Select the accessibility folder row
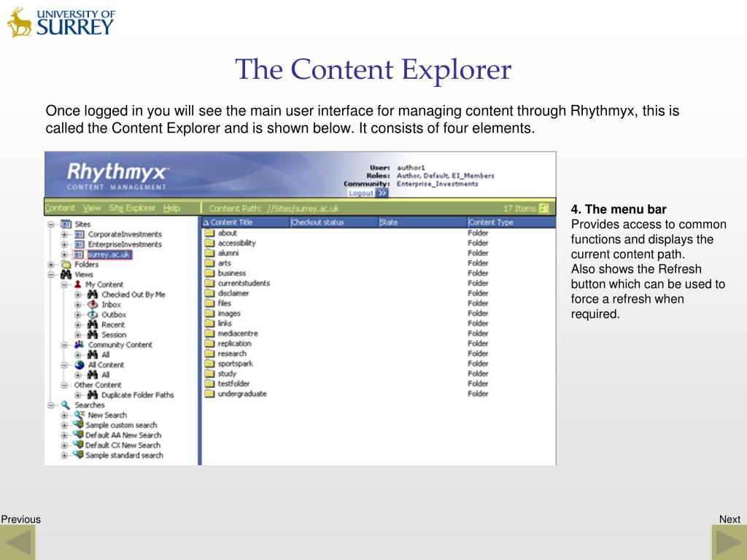Image resolution: width=747 pixels, height=560 pixels. click(379, 243)
